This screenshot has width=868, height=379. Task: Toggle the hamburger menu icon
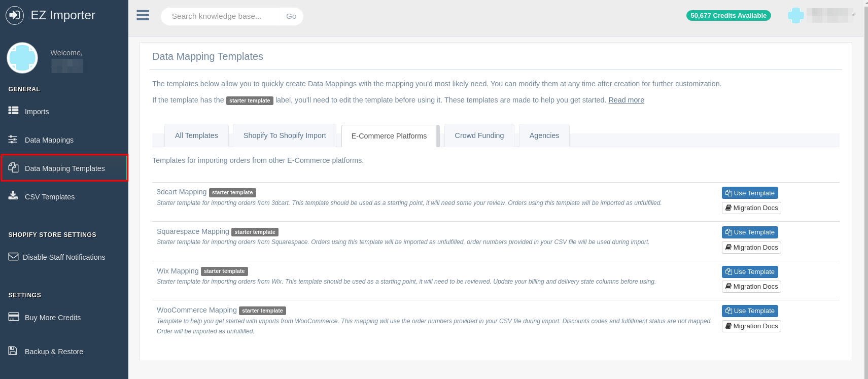coord(143,15)
